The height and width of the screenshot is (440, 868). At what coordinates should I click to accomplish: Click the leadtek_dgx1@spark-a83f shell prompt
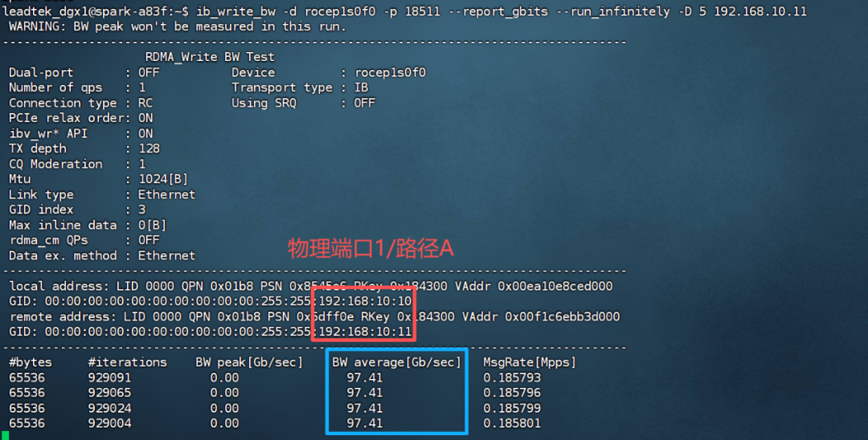tap(96, 11)
